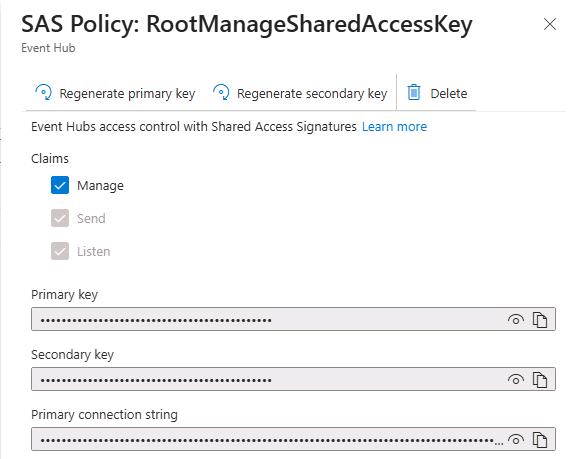Focus the Secondary key field
Viewport: 578px width, 459px height.
pyautogui.click(x=293, y=379)
